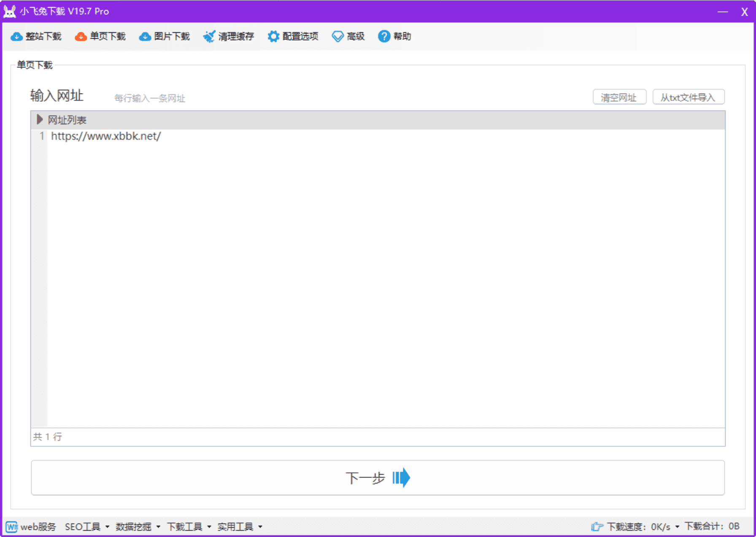Open the 下载速度 limit dropdown arrow

coord(677,527)
